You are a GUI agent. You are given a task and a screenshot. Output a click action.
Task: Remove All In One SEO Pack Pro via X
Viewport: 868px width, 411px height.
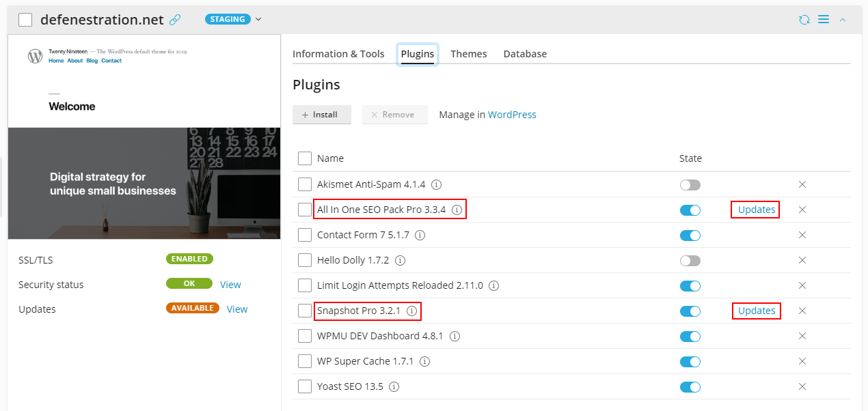click(802, 210)
